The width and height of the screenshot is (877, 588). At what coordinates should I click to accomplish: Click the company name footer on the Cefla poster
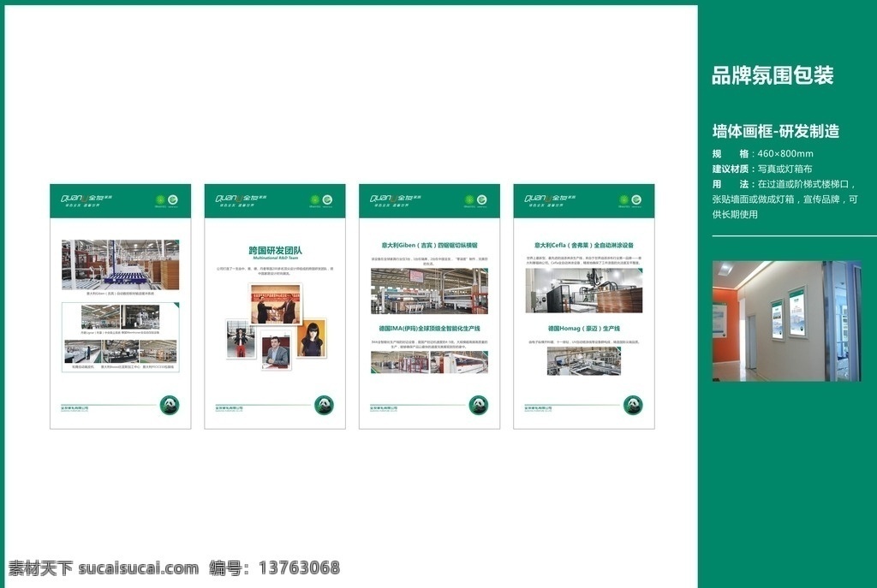(538, 408)
